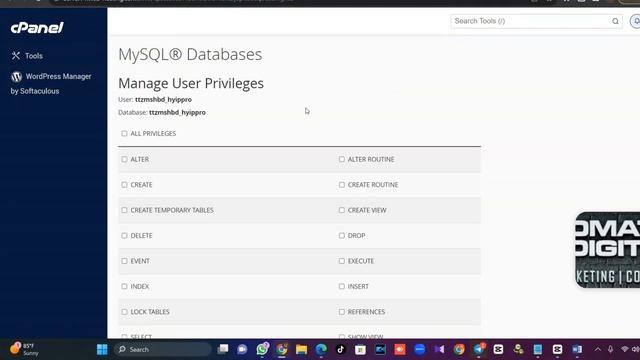Check the ALL PRIVILEGES checkbox

(x=124, y=133)
